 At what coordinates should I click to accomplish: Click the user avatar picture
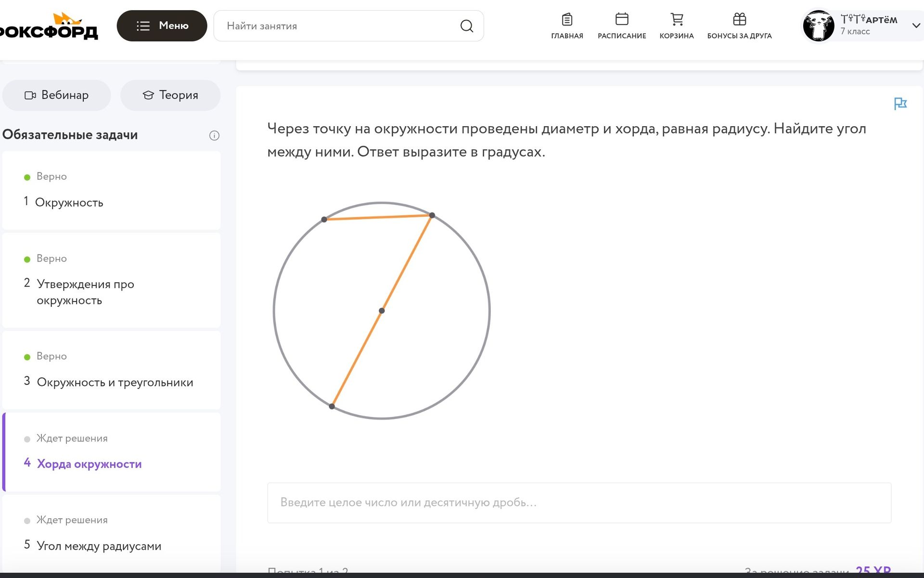point(818,26)
